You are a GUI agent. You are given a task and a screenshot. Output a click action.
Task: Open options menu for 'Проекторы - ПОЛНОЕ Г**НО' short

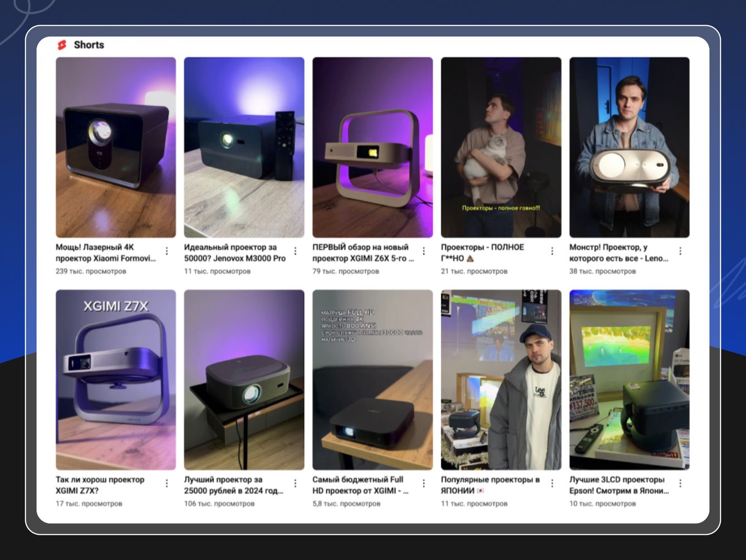[x=552, y=252]
